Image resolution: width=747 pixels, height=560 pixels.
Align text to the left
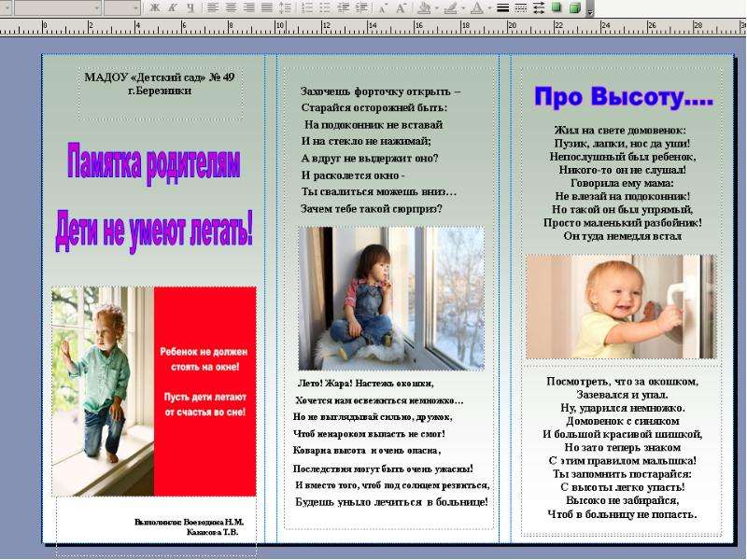tap(213, 8)
